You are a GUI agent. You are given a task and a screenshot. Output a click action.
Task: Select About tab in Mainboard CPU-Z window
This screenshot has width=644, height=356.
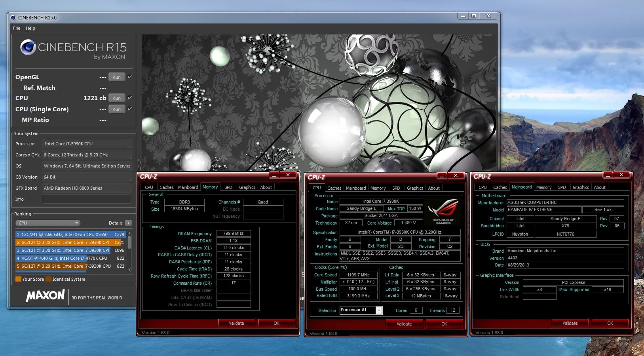[600, 187]
